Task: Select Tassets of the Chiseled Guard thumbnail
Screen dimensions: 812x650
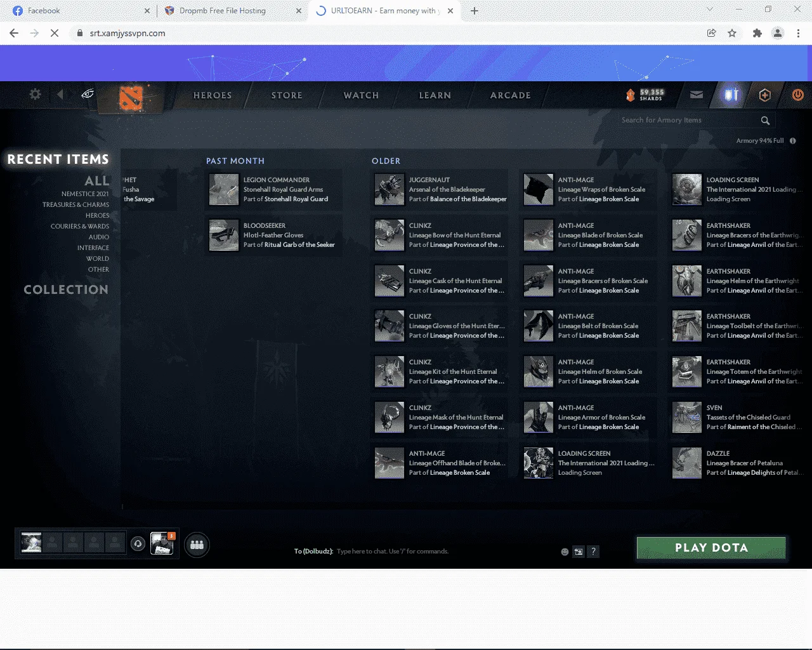Action: (687, 418)
